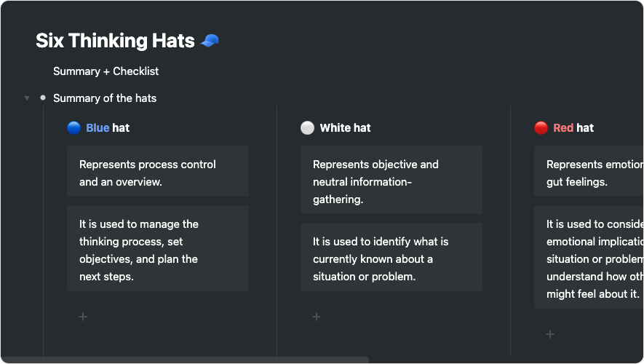Select the White hat column heading
This screenshot has height=364, width=644.
click(345, 128)
